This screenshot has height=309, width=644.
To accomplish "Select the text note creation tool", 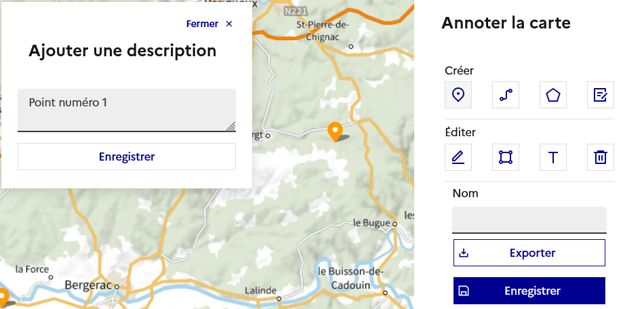I will 601,95.
